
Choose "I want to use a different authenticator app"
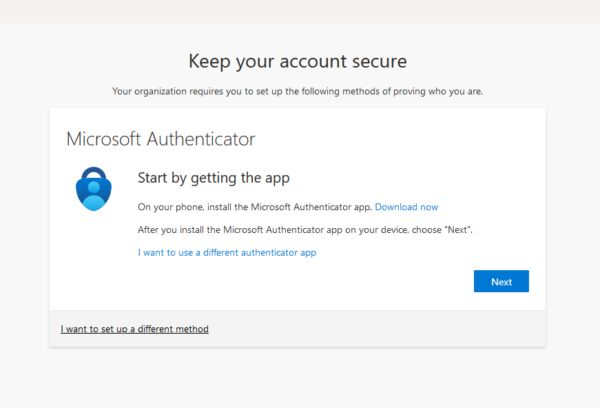point(227,253)
